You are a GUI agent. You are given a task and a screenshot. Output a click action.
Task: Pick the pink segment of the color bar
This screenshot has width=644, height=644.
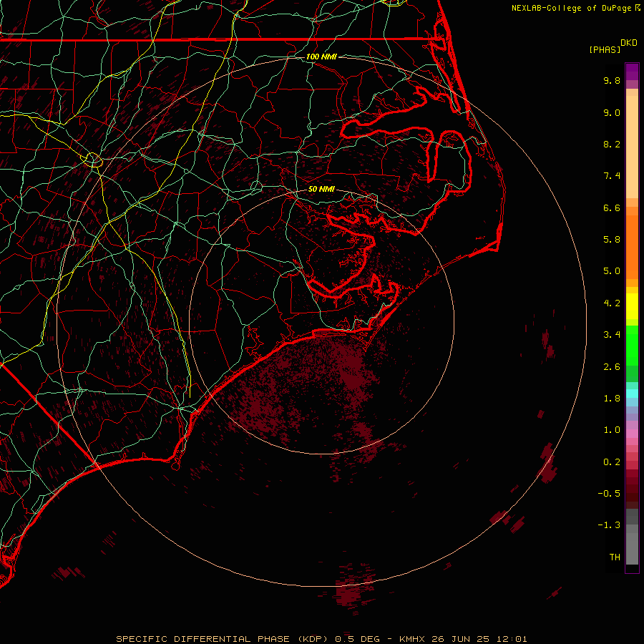[632, 434]
